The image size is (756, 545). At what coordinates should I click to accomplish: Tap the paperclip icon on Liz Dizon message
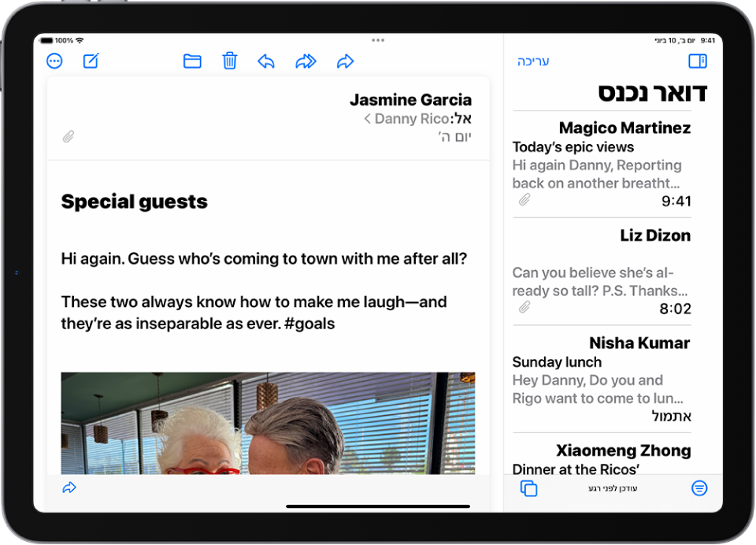coord(524,306)
